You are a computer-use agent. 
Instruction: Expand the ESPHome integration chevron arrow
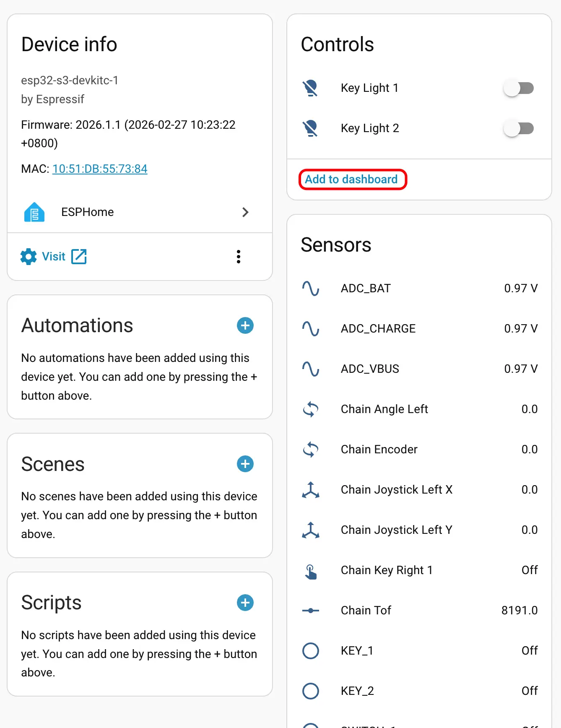click(246, 212)
